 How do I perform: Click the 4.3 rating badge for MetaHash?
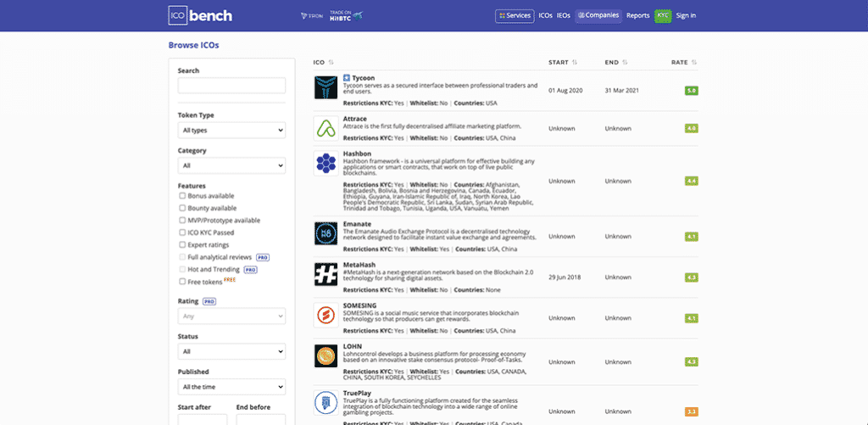point(692,277)
